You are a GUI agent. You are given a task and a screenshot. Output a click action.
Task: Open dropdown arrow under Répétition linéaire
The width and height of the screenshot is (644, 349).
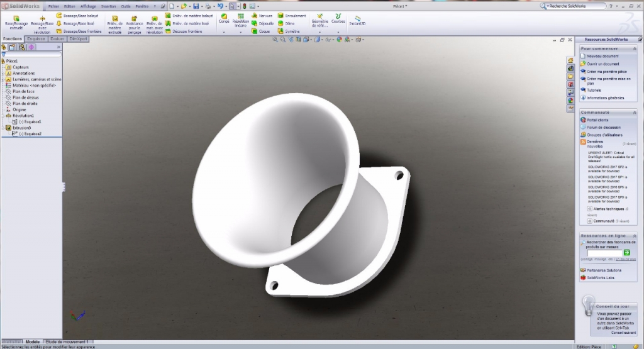(x=241, y=32)
